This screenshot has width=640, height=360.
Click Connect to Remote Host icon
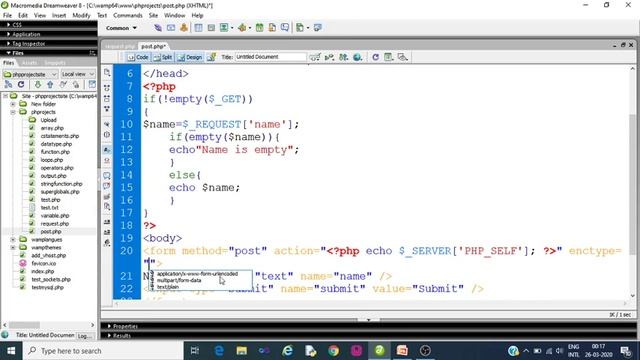[8, 84]
